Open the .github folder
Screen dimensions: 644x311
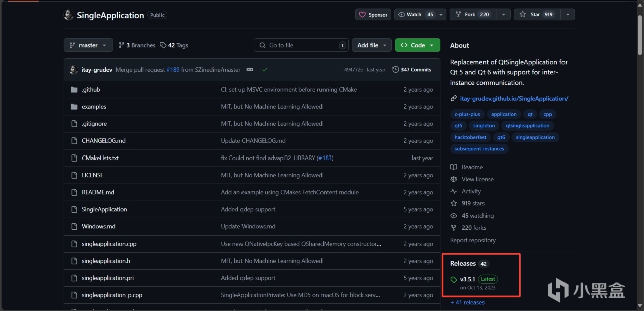click(x=91, y=90)
